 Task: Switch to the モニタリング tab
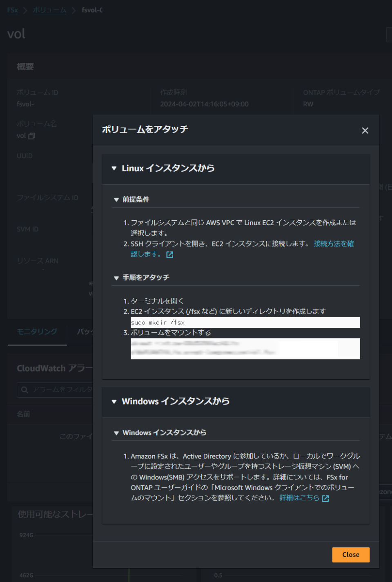[x=37, y=332]
